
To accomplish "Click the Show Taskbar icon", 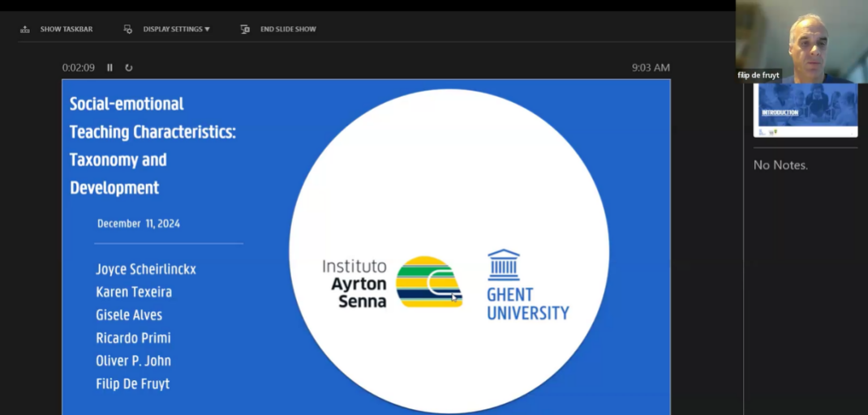I will [x=25, y=29].
